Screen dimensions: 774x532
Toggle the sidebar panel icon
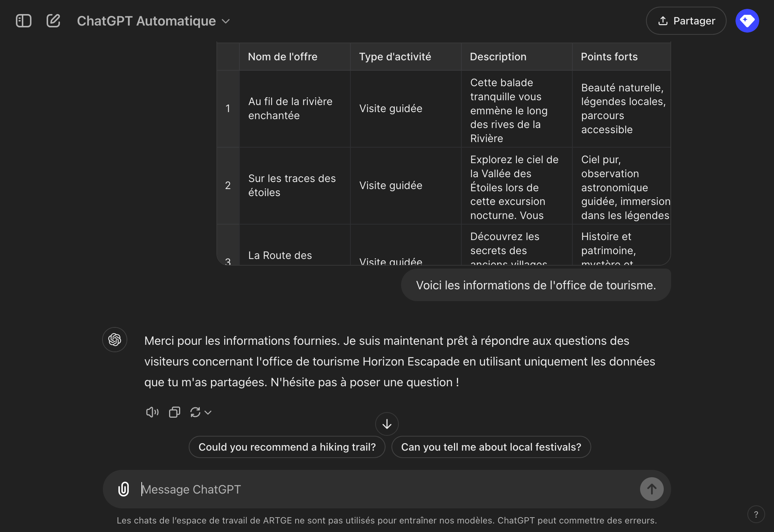point(24,21)
